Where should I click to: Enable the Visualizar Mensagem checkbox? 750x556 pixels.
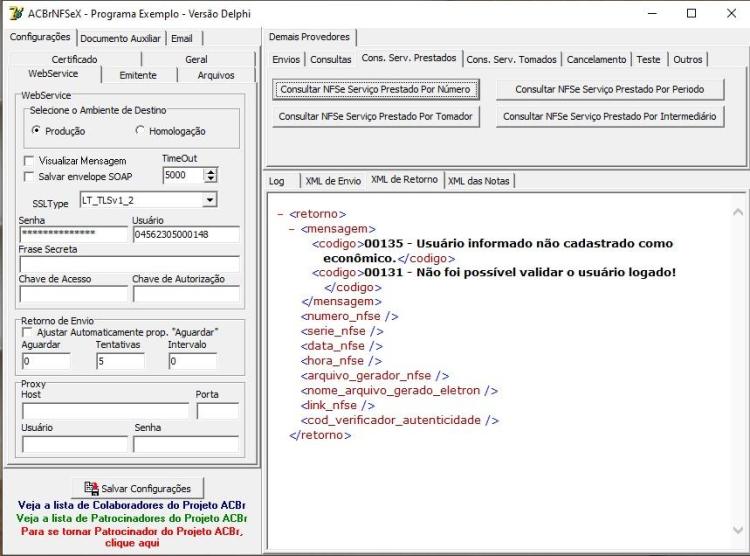coord(29,161)
